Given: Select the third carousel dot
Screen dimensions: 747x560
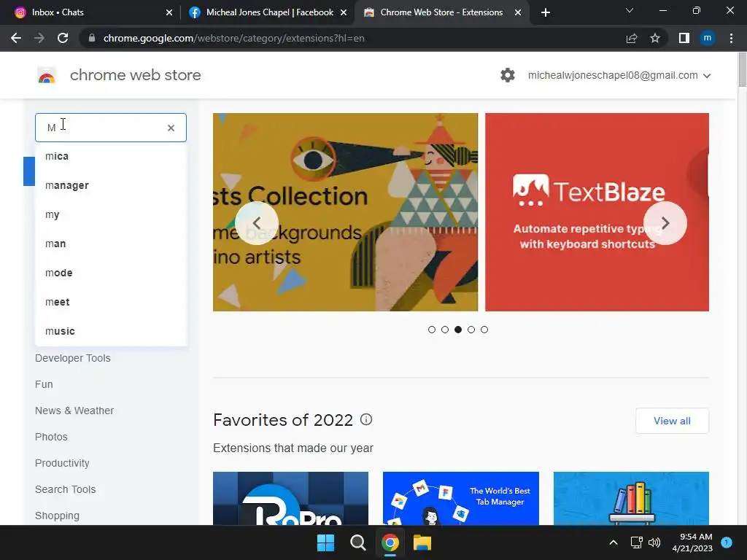Looking at the screenshot, I should coord(458,330).
